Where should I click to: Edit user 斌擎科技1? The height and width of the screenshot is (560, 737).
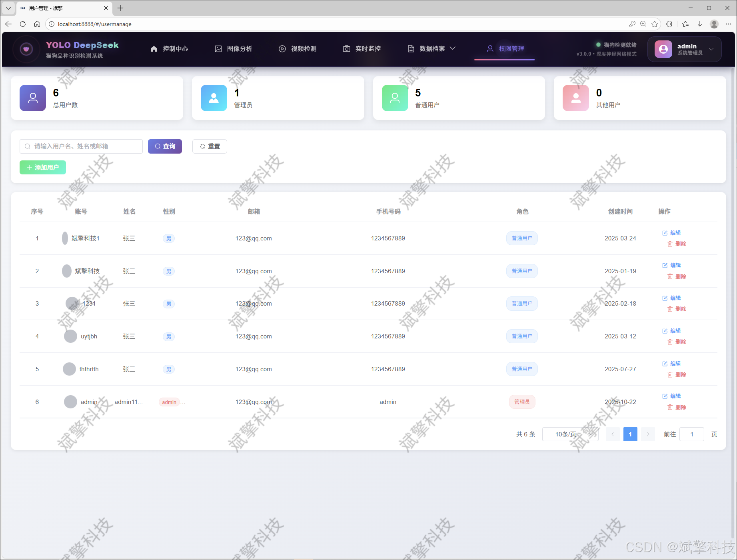[671, 233]
